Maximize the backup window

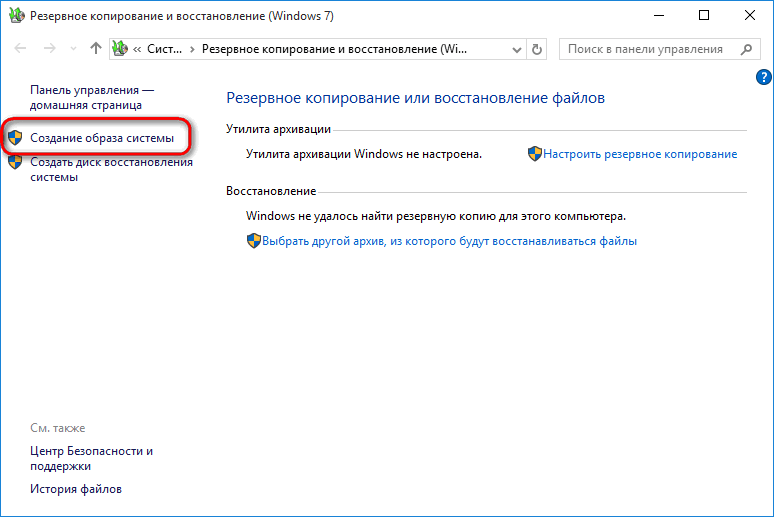[704, 15]
